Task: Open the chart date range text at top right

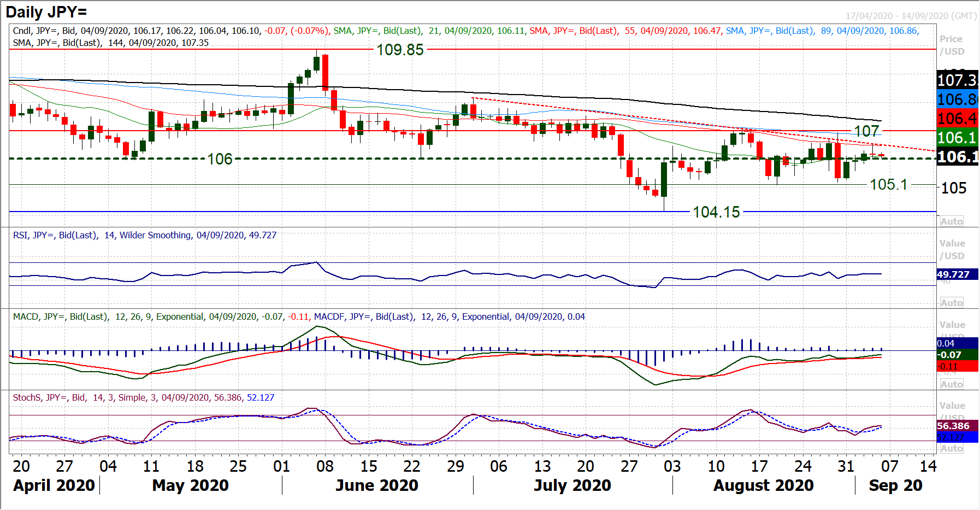Action: [x=911, y=16]
